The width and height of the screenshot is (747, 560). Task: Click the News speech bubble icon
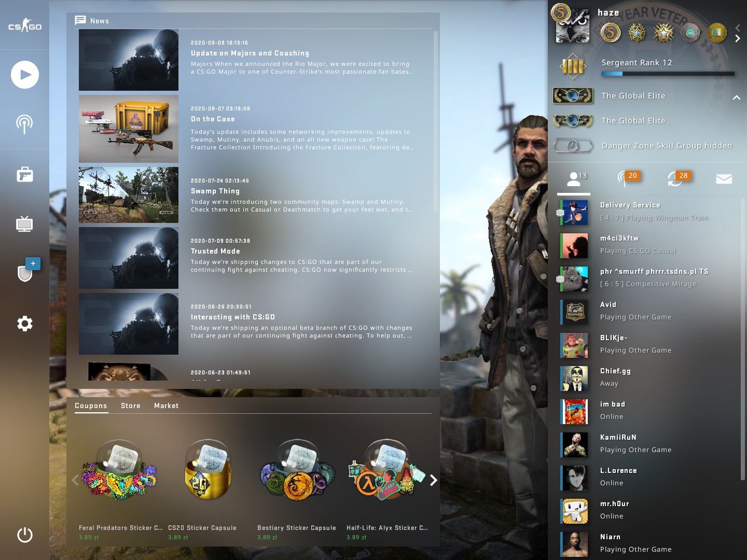pyautogui.click(x=80, y=20)
